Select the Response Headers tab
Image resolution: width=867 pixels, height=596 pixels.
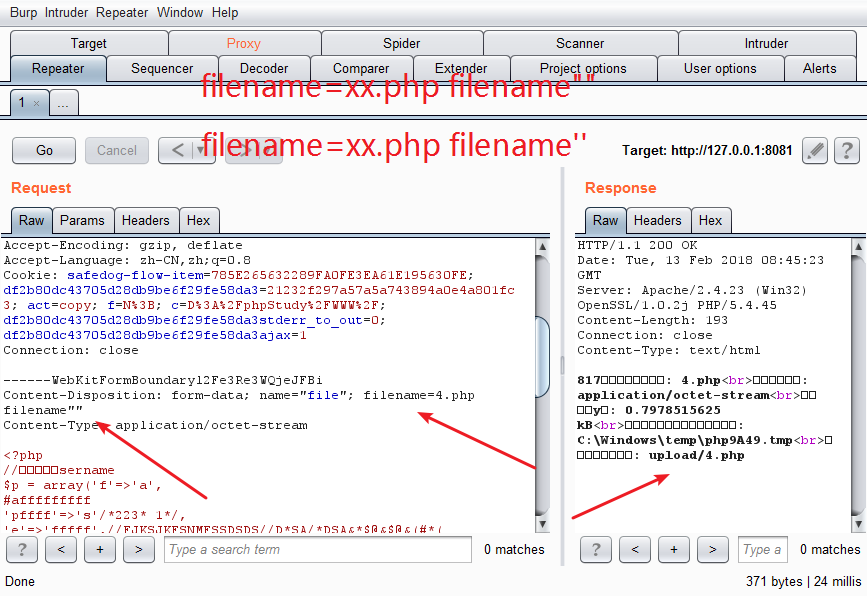(657, 221)
